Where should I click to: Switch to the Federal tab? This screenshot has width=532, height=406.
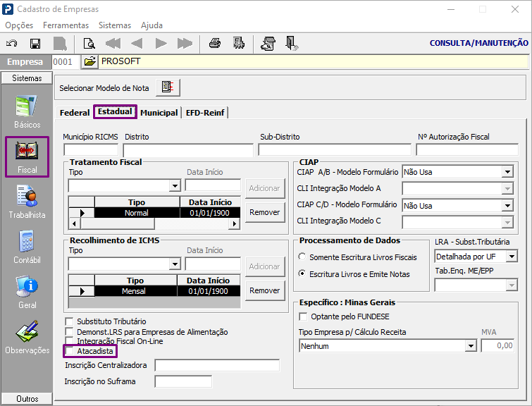(x=75, y=113)
